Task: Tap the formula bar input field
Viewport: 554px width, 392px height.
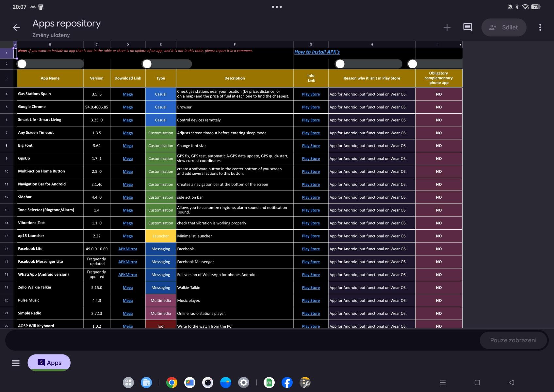Action: point(242,340)
